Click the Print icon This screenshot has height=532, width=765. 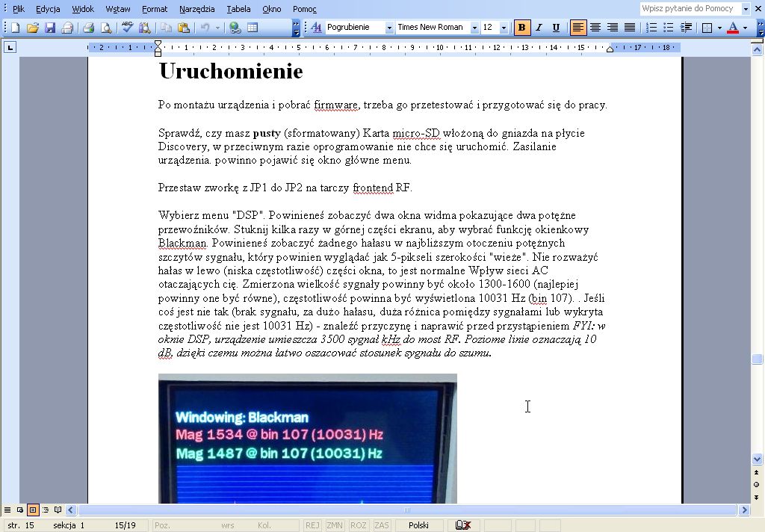tap(88, 28)
